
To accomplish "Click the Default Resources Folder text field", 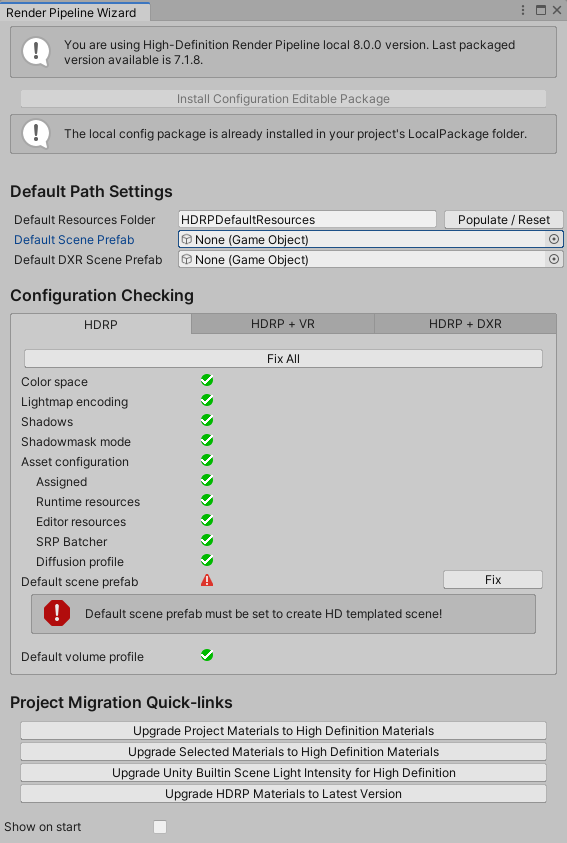I will pyautogui.click(x=307, y=219).
